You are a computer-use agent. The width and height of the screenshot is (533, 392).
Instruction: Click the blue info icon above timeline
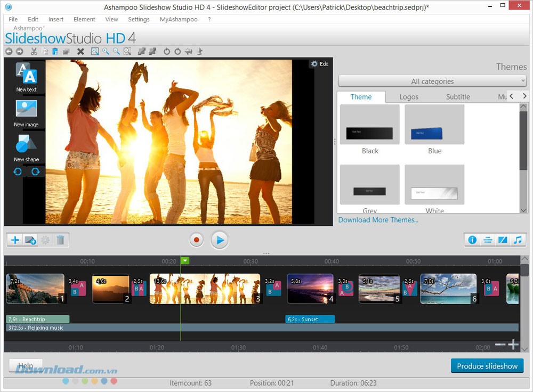(472, 240)
